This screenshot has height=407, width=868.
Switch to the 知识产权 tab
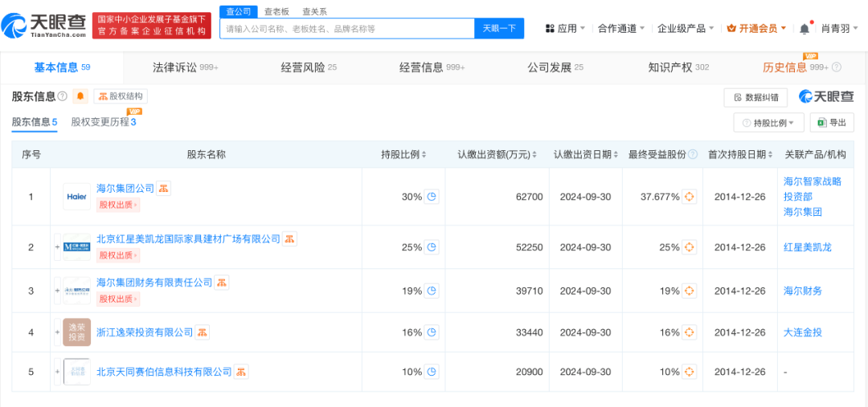(x=678, y=67)
